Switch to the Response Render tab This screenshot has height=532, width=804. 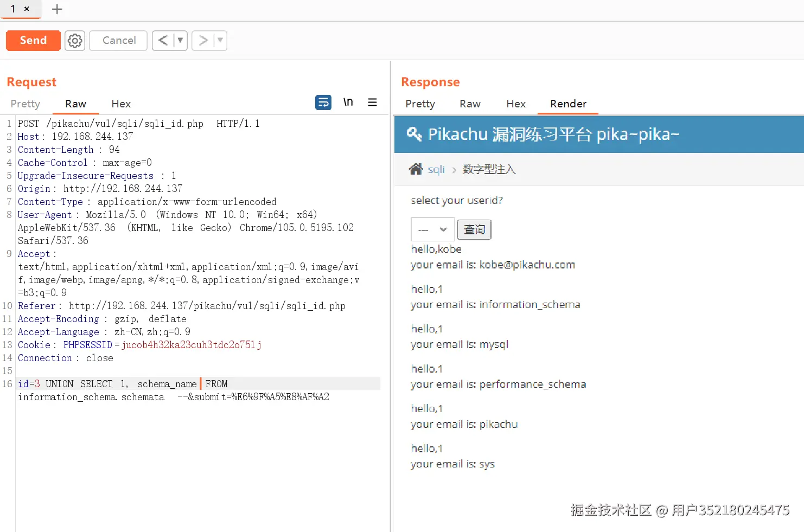[x=568, y=104]
